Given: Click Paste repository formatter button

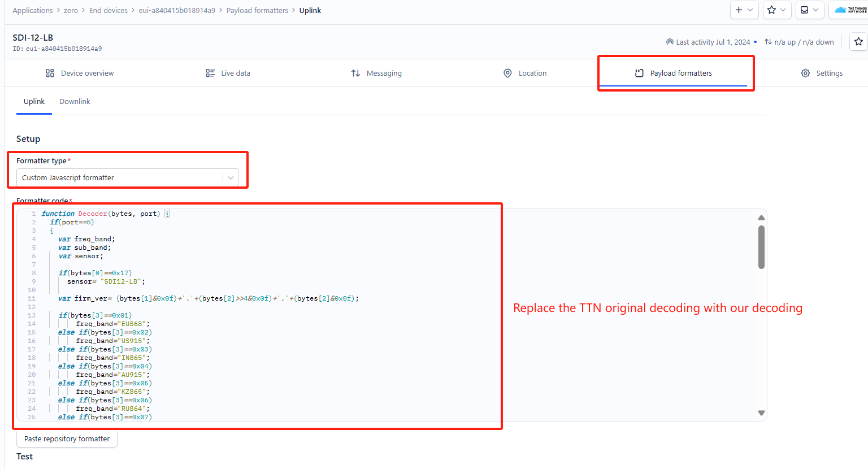Looking at the screenshot, I should point(67,438).
